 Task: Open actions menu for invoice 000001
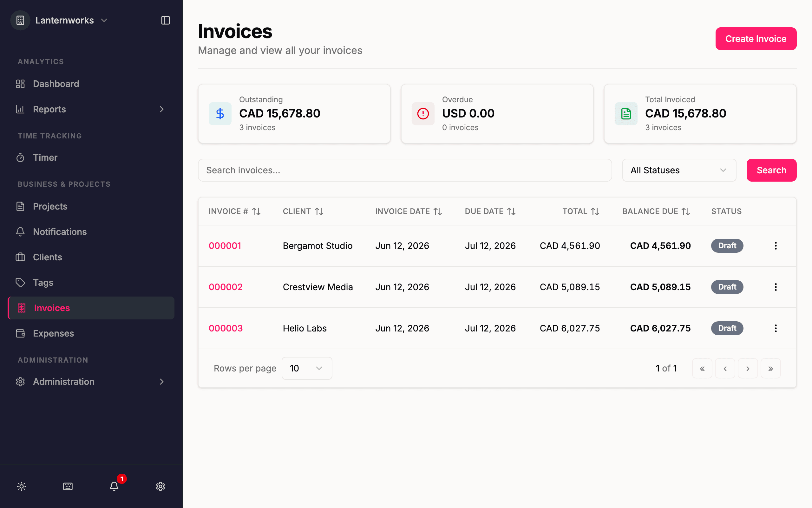pyautogui.click(x=776, y=246)
